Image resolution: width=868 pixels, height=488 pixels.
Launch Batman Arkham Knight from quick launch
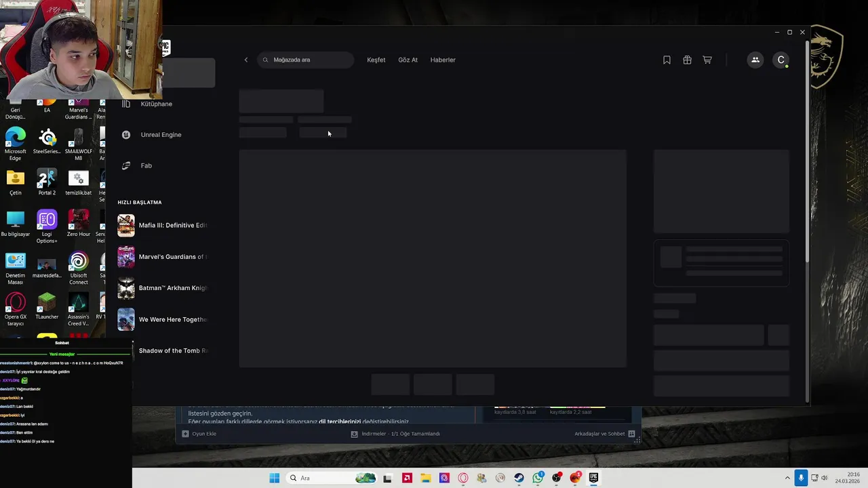pos(163,288)
